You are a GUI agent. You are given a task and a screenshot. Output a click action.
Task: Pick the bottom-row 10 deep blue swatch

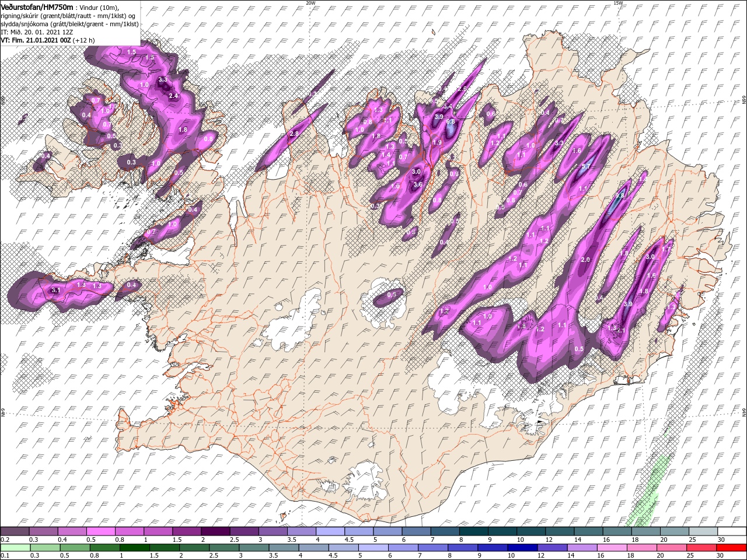[x=523, y=547]
